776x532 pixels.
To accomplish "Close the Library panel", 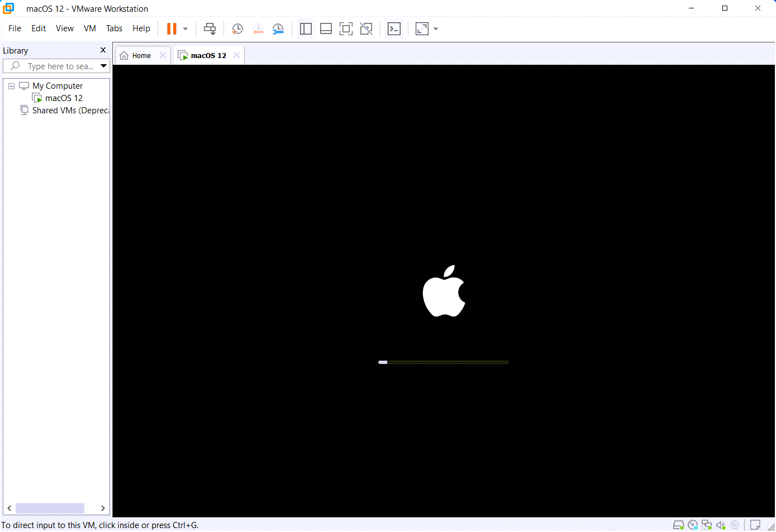I will click(103, 50).
